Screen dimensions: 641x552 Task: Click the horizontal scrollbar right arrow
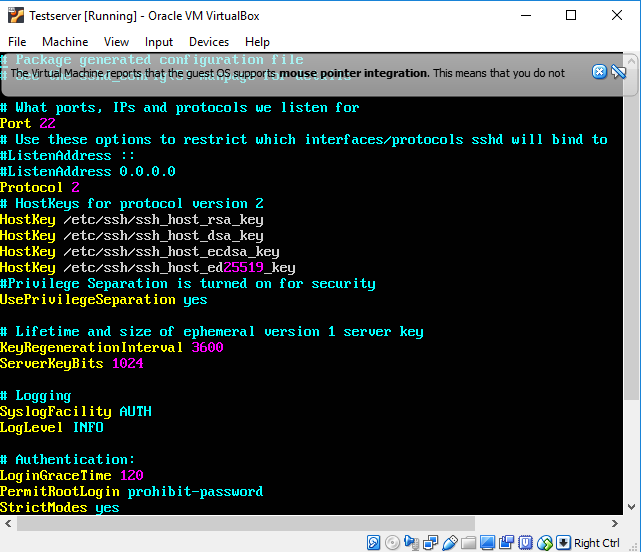(x=615, y=523)
